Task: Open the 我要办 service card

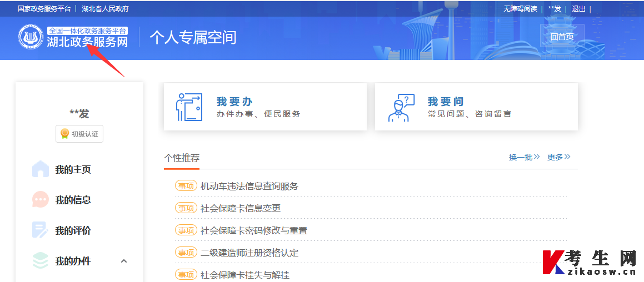Action: pyautogui.click(x=265, y=107)
